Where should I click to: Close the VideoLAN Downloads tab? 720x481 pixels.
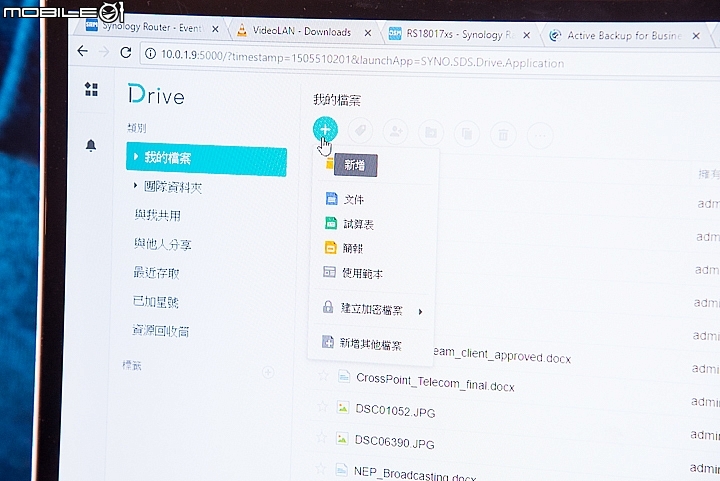[x=368, y=33]
